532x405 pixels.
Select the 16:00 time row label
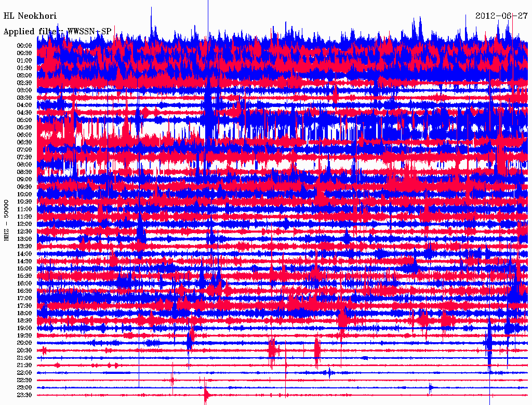[24, 283]
